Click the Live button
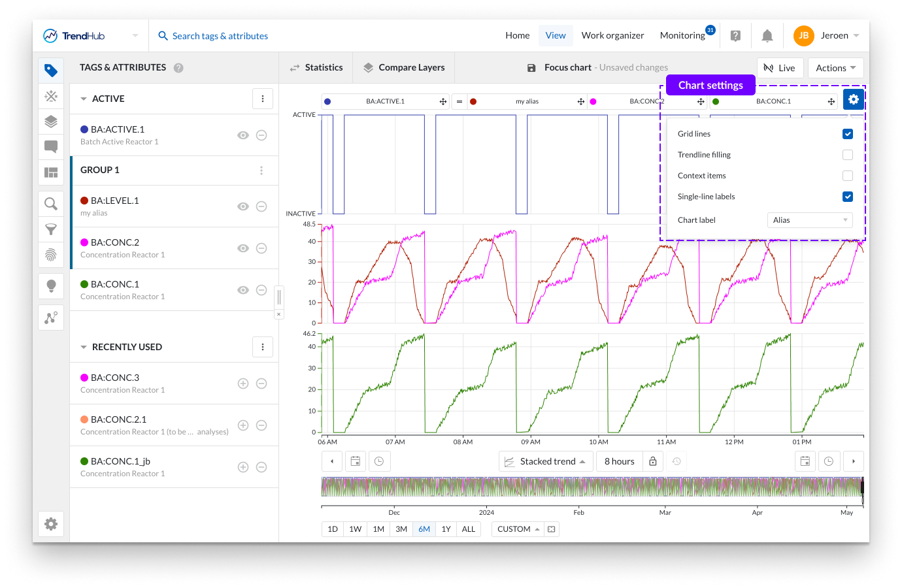The width and height of the screenshot is (902, 588). 780,68
